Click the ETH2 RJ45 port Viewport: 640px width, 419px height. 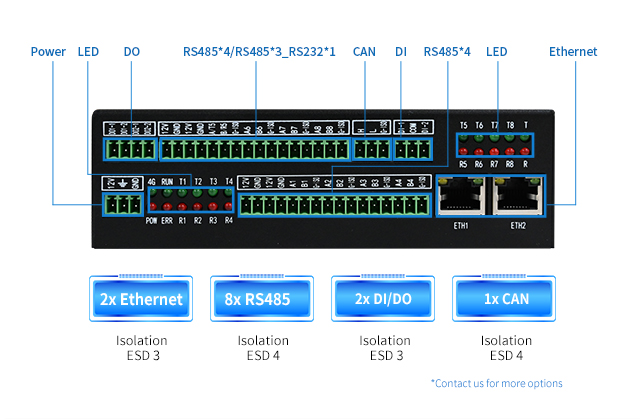point(518,196)
